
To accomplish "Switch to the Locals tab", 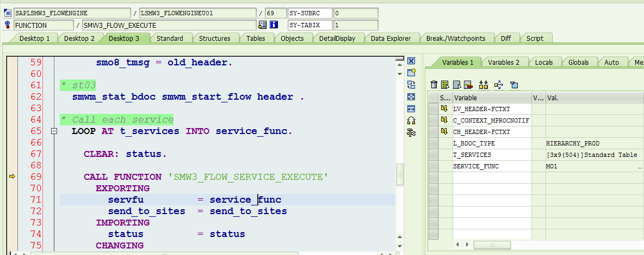I will (x=544, y=63).
